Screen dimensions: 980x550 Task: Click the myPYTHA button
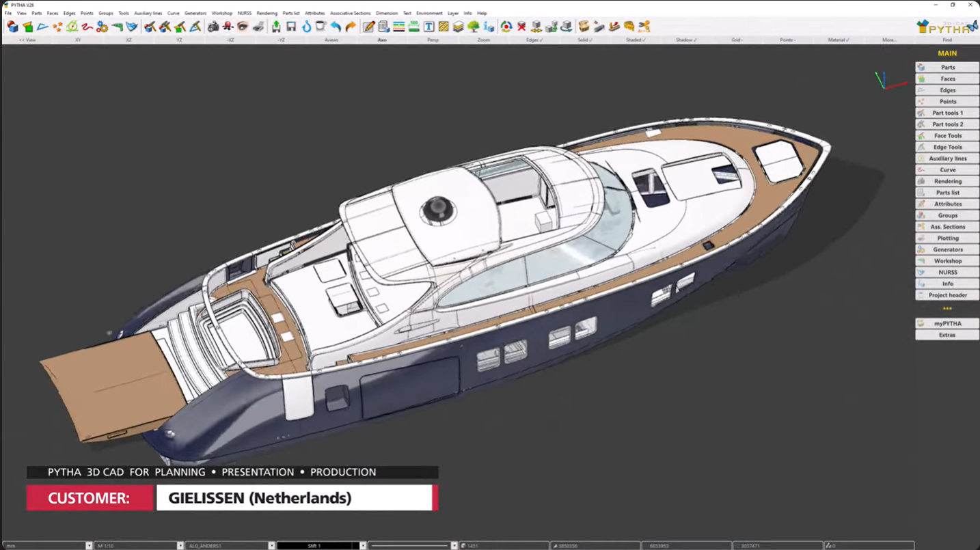coord(947,324)
